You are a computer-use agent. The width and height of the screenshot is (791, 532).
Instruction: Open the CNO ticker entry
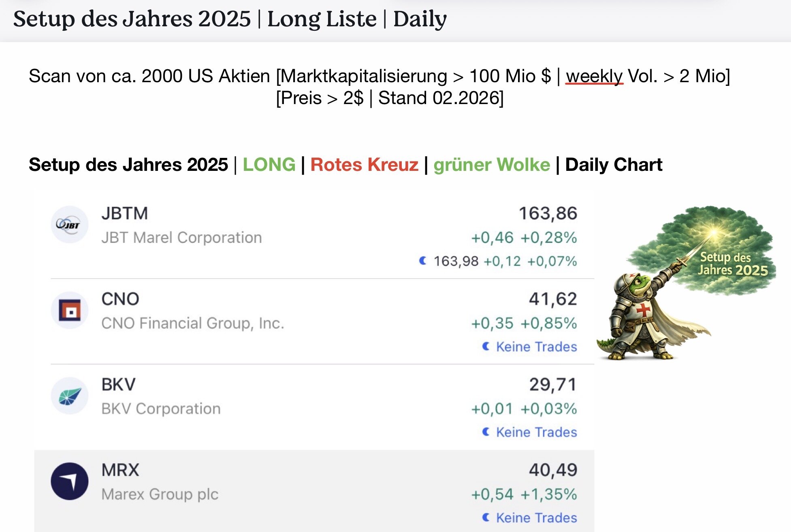(120, 299)
